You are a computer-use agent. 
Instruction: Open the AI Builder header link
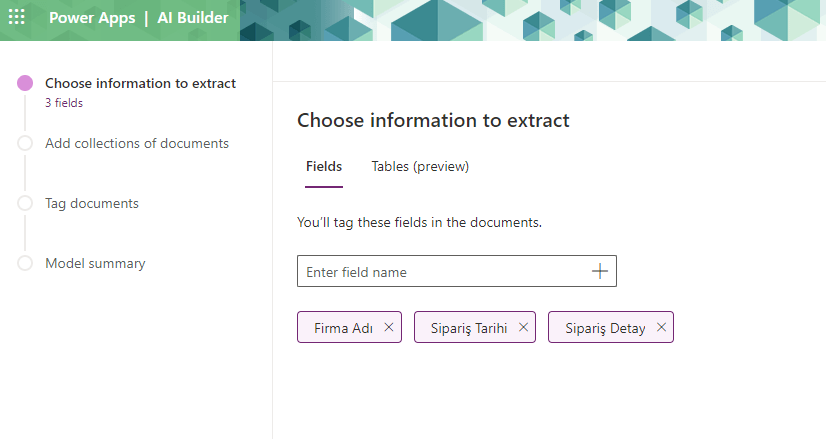click(192, 18)
